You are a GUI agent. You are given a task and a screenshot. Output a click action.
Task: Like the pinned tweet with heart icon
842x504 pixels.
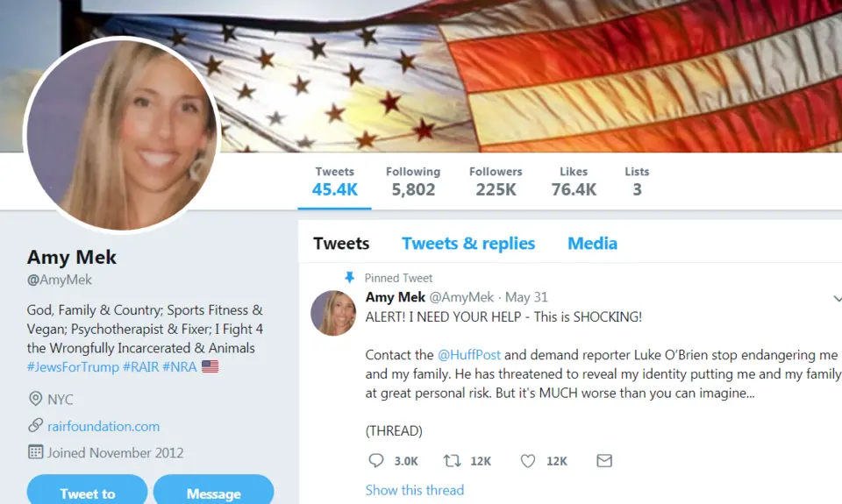tap(528, 460)
